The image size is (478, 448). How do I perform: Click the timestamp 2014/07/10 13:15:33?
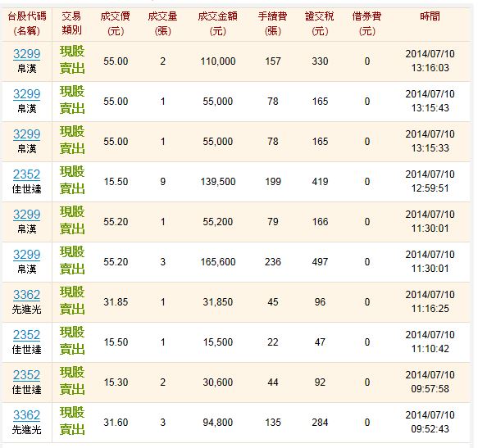(430, 142)
